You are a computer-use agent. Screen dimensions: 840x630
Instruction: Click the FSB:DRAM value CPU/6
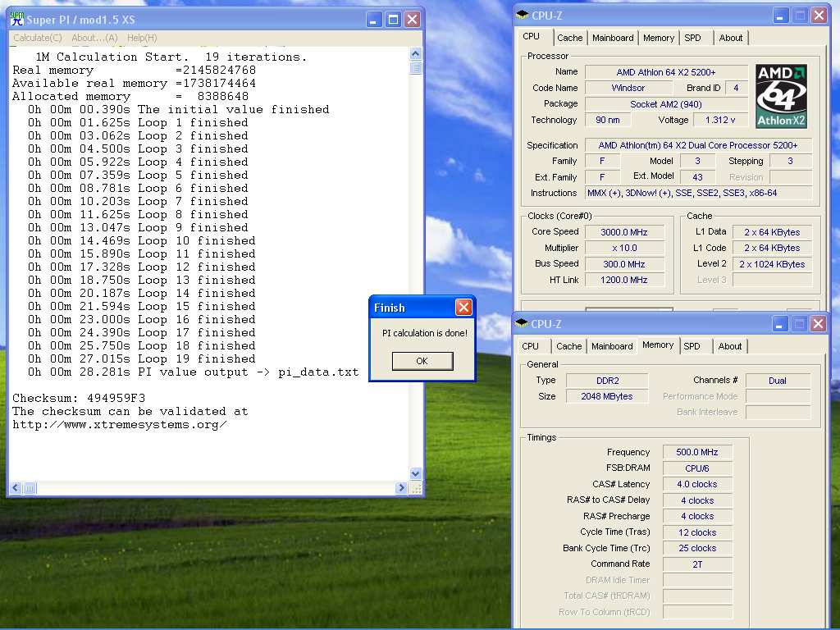[x=697, y=468]
